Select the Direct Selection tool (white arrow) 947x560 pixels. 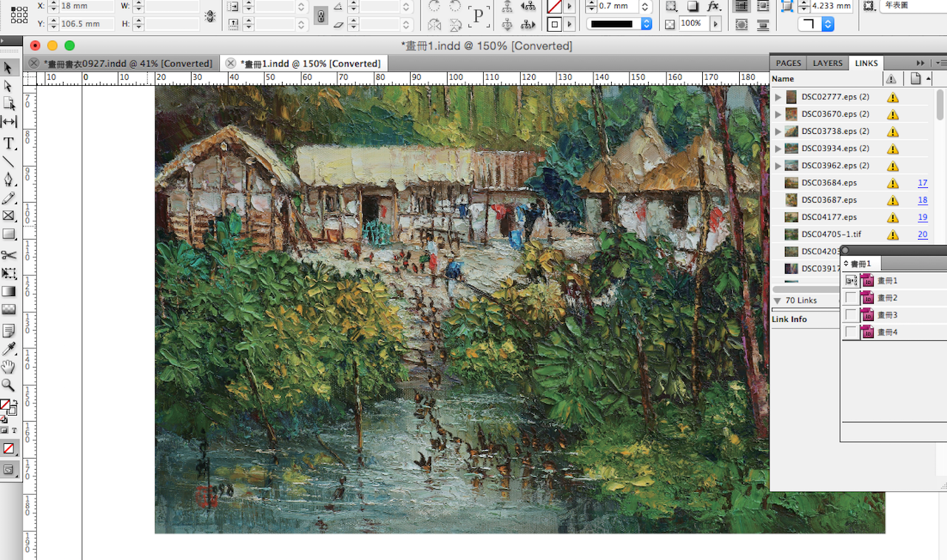pos(9,86)
